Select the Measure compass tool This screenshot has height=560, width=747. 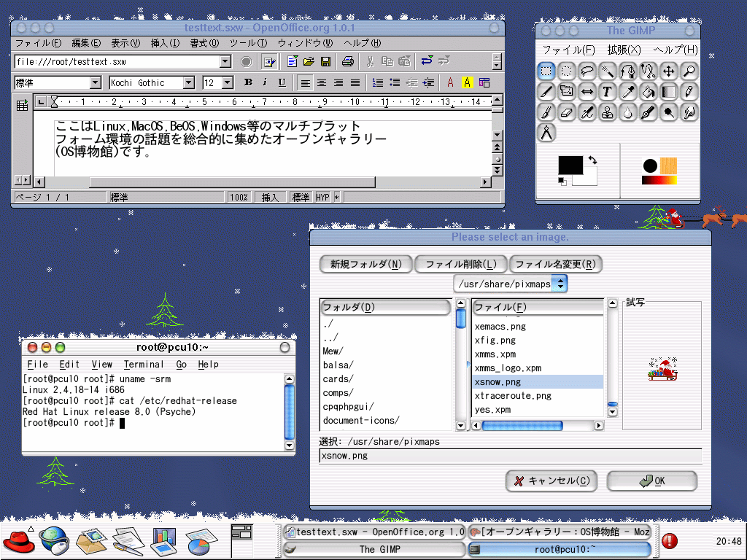(546, 133)
